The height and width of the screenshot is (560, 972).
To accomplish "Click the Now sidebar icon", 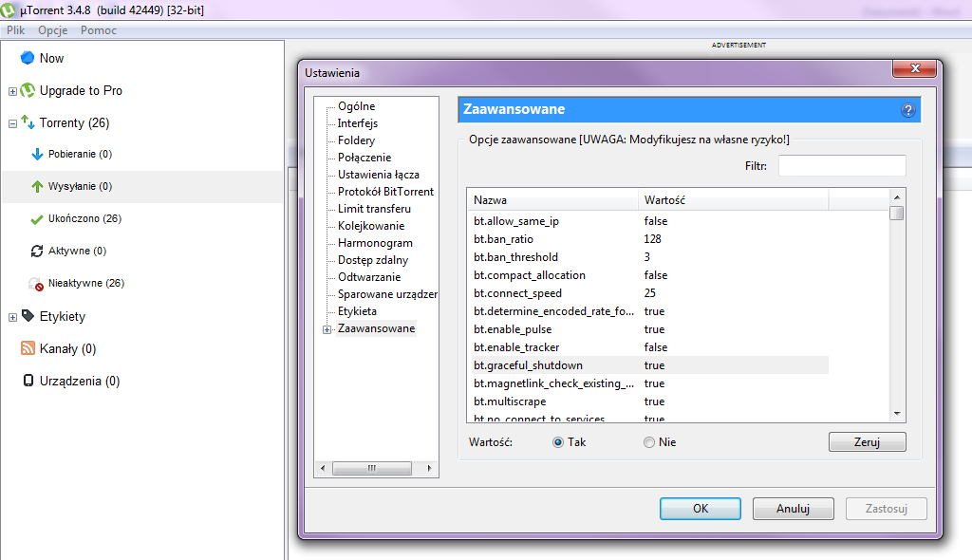I will 28,58.
